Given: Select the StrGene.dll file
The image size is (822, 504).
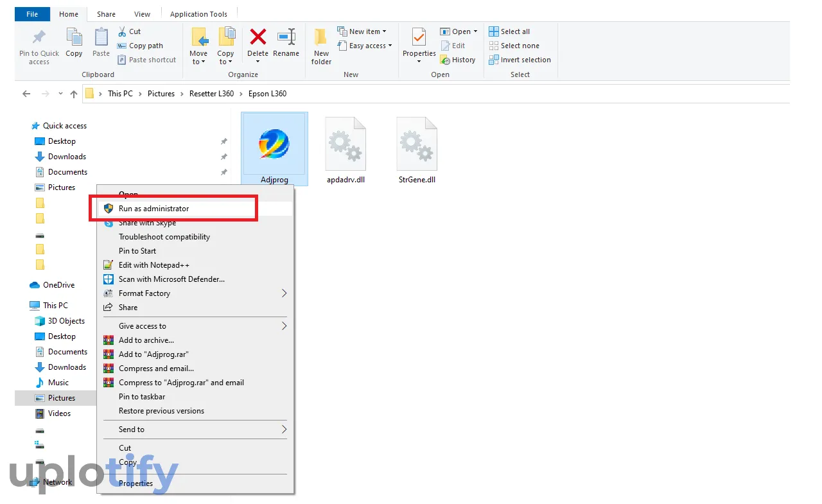Looking at the screenshot, I should pyautogui.click(x=417, y=151).
